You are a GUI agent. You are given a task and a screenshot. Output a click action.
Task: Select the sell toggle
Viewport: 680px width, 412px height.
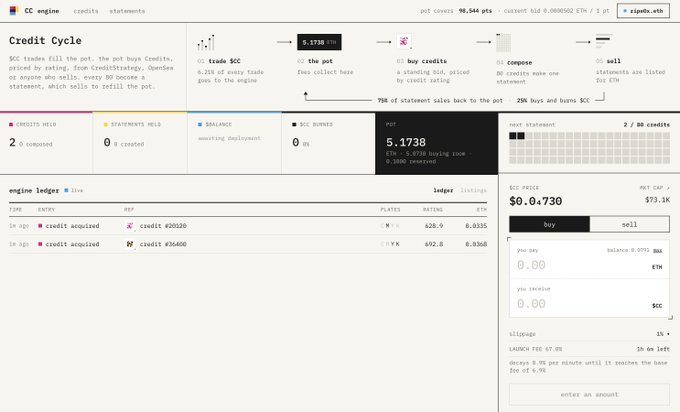tap(629, 224)
